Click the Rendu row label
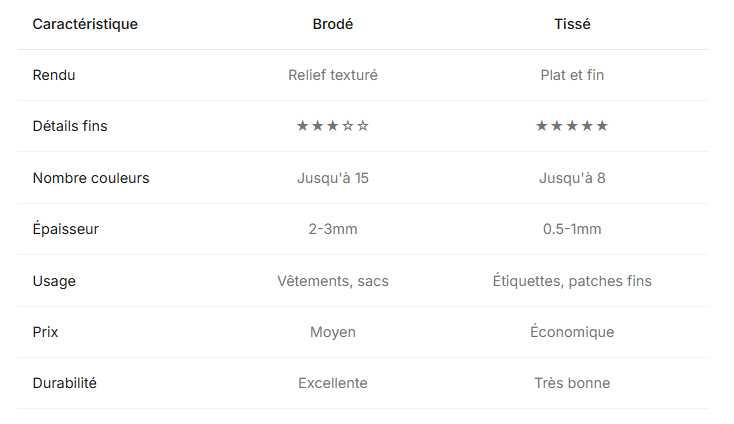734x424 pixels. point(54,75)
